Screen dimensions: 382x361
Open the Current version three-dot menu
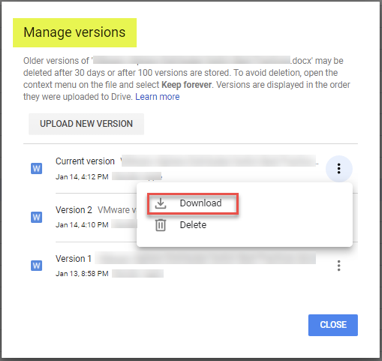[x=339, y=168]
